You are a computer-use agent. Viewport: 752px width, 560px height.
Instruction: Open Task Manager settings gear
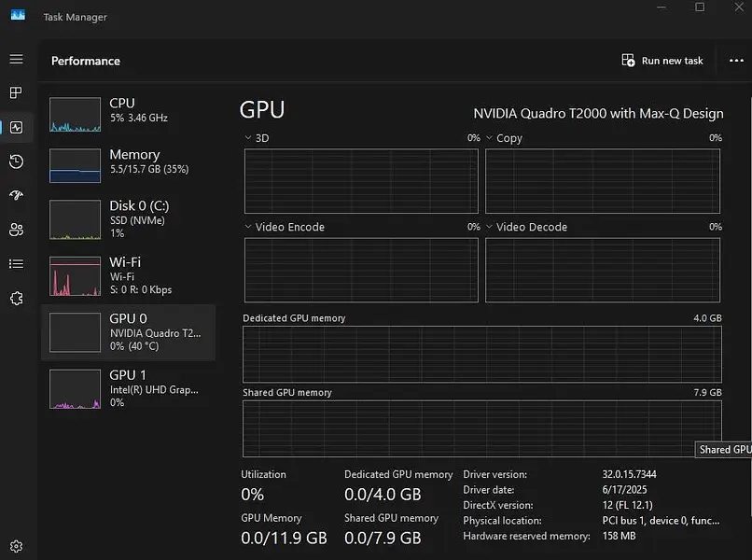[16, 546]
